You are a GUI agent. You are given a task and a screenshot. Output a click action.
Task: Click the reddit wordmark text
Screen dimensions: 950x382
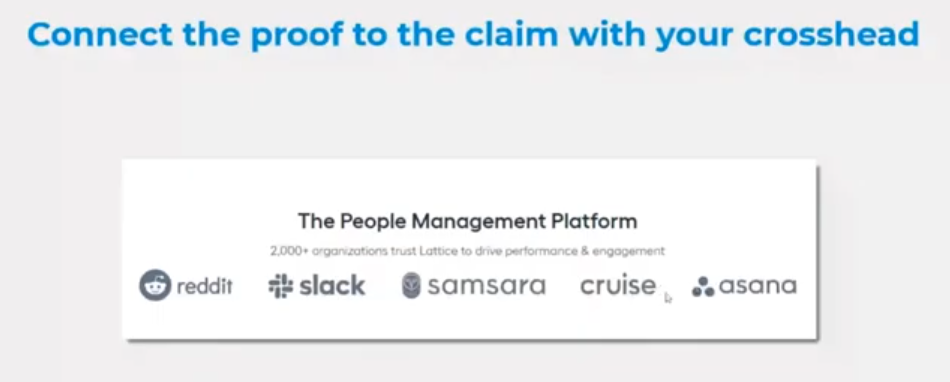tap(205, 286)
